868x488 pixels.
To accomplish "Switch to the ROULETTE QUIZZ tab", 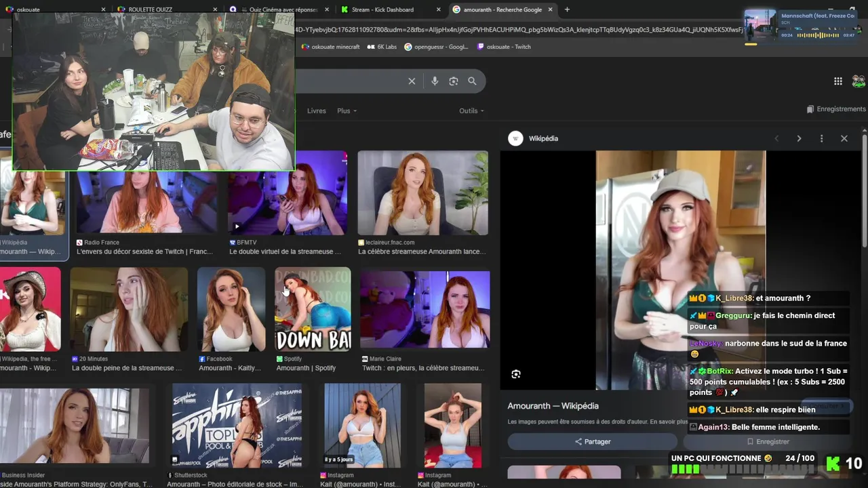I will coord(165,9).
